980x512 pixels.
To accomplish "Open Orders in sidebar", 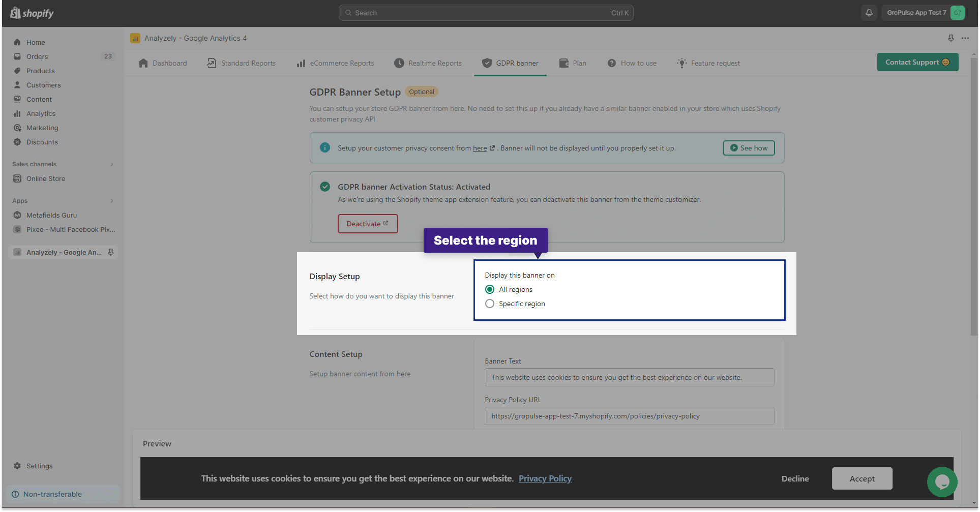I will pos(37,56).
